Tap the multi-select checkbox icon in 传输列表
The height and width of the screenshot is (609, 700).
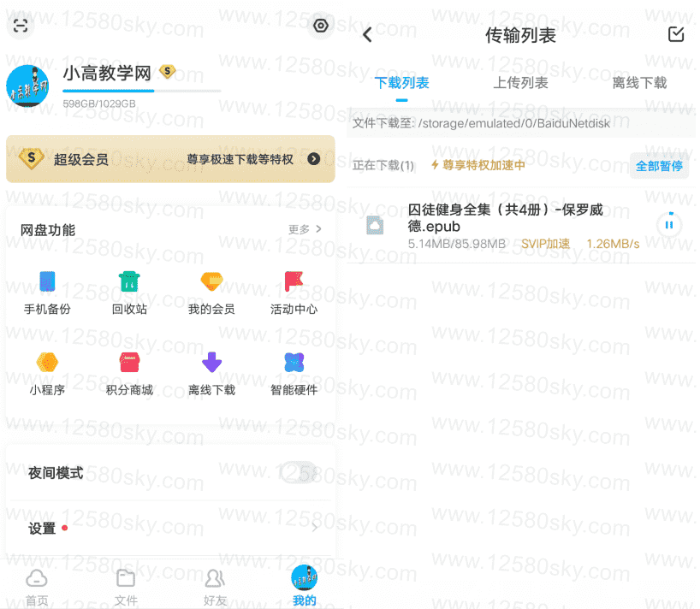click(676, 34)
